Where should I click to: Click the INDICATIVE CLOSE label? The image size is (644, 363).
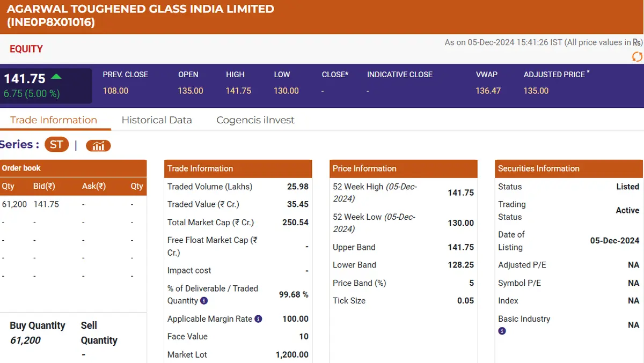pos(400,75)
